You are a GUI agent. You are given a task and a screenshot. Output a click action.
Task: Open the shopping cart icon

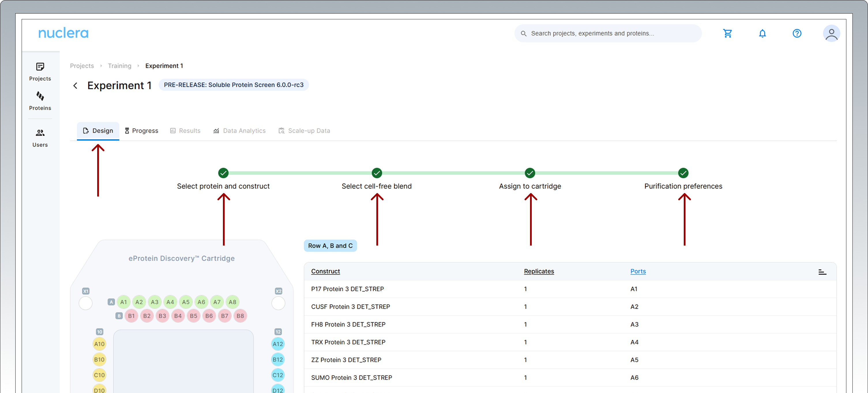click(x=728, y=33)
